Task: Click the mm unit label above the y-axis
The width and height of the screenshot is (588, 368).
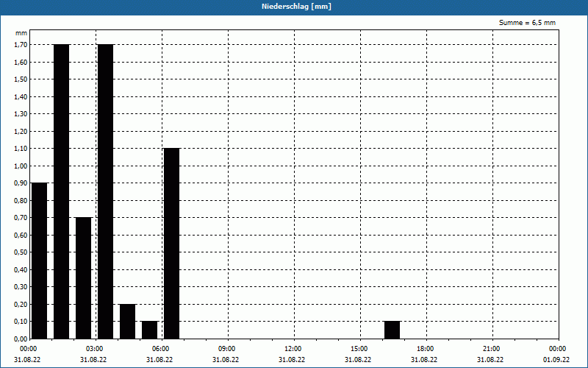Action: (21, 33)
